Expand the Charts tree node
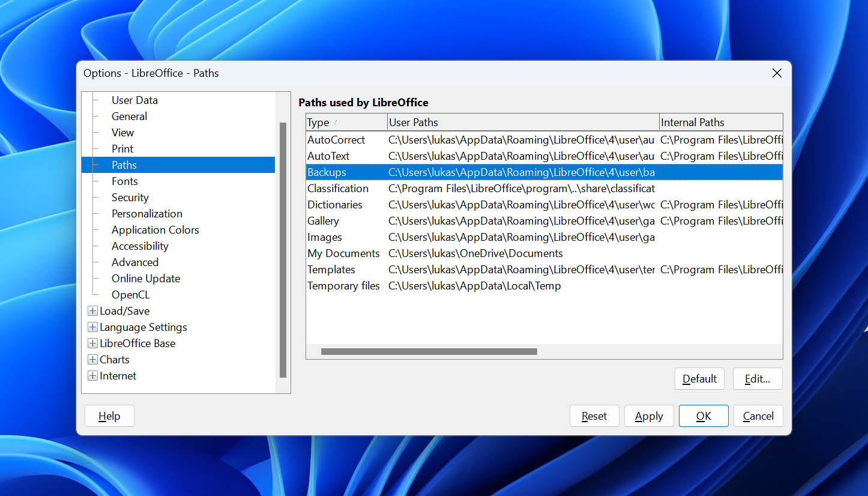The image size is (868, 496). tap(92, 360)
